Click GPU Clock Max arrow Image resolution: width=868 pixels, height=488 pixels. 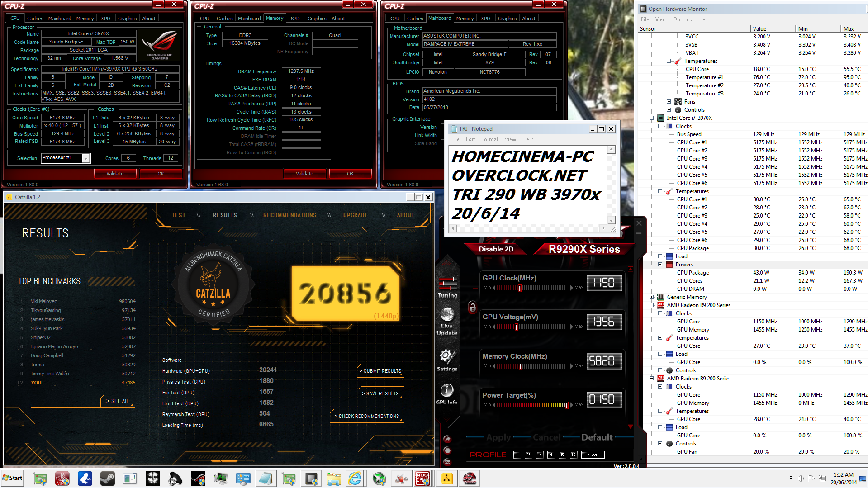point(571,288)
